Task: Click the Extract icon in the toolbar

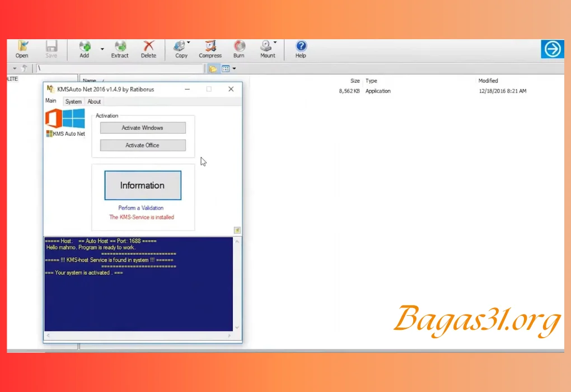Action: click(x=120, y=49)
